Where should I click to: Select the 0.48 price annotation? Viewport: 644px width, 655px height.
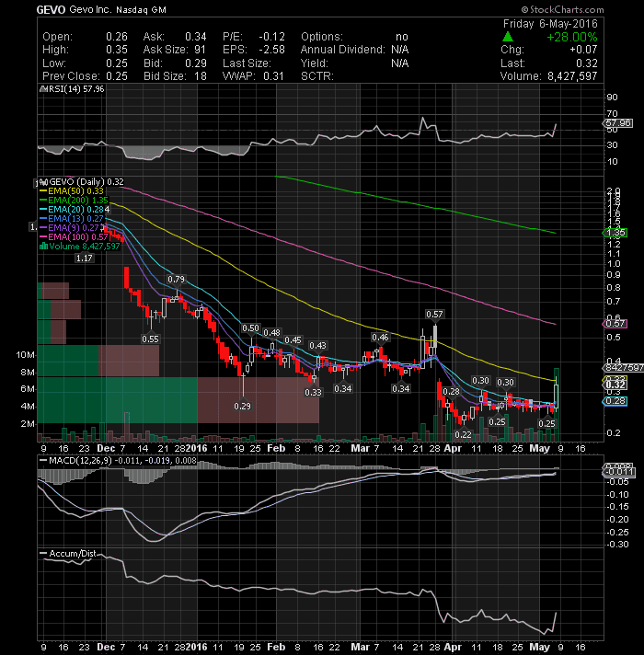tap(272, 333)
